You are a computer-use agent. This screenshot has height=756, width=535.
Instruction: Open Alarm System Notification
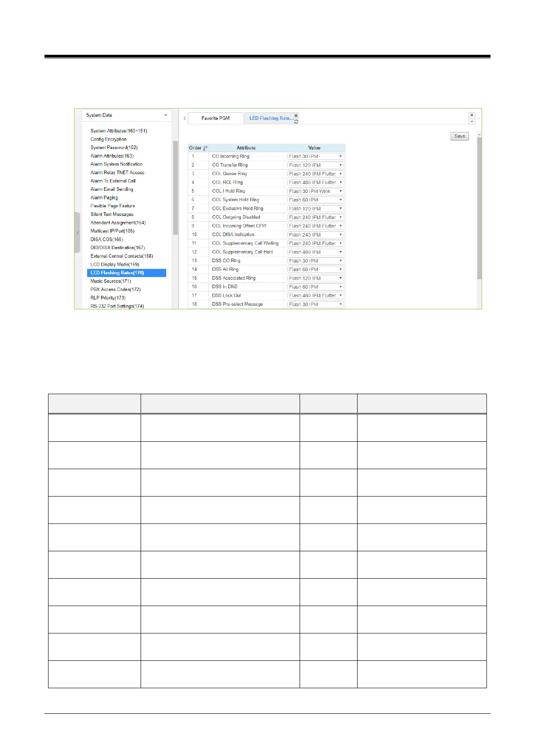pos(116,164)
